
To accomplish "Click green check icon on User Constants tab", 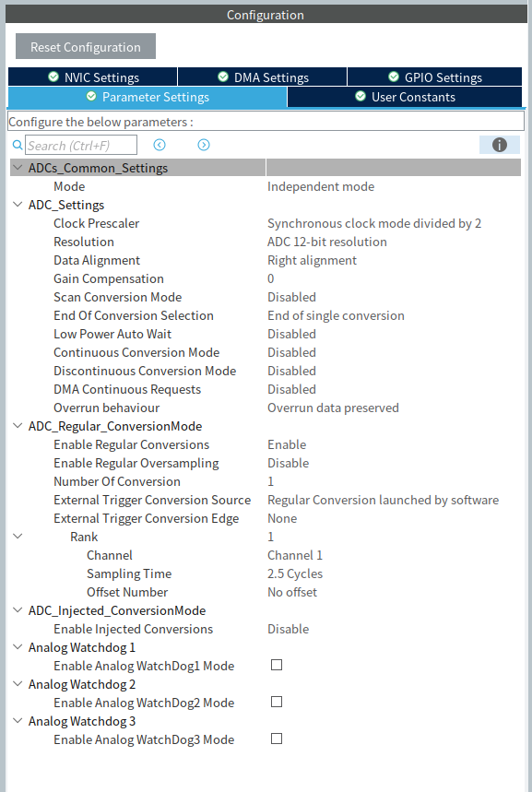I will click(361, 96).
